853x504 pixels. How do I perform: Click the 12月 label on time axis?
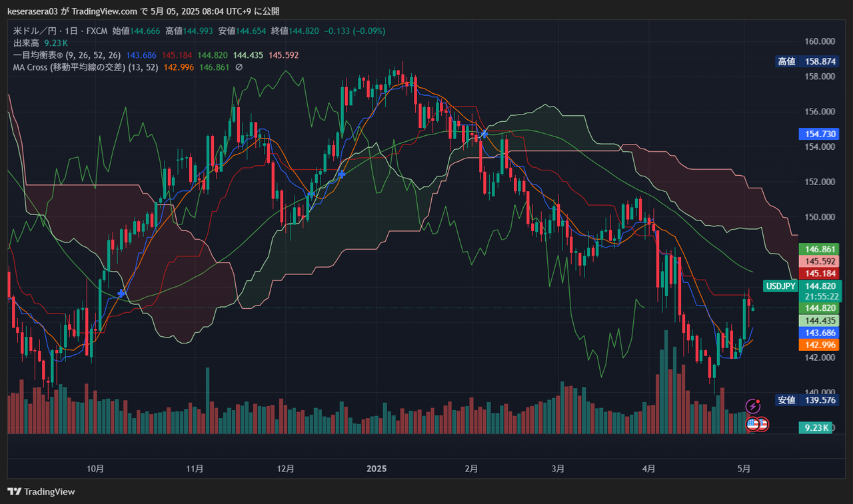click(286, 469)
